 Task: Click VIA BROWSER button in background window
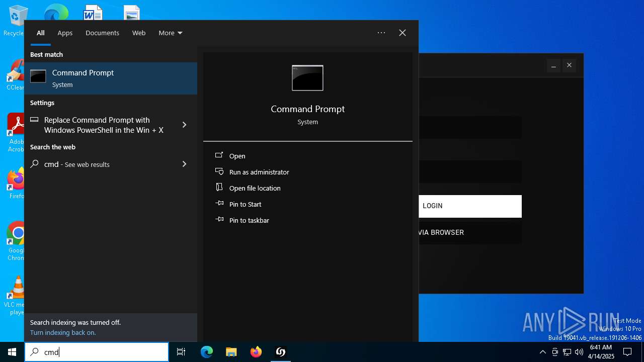(x=470, y=233)
